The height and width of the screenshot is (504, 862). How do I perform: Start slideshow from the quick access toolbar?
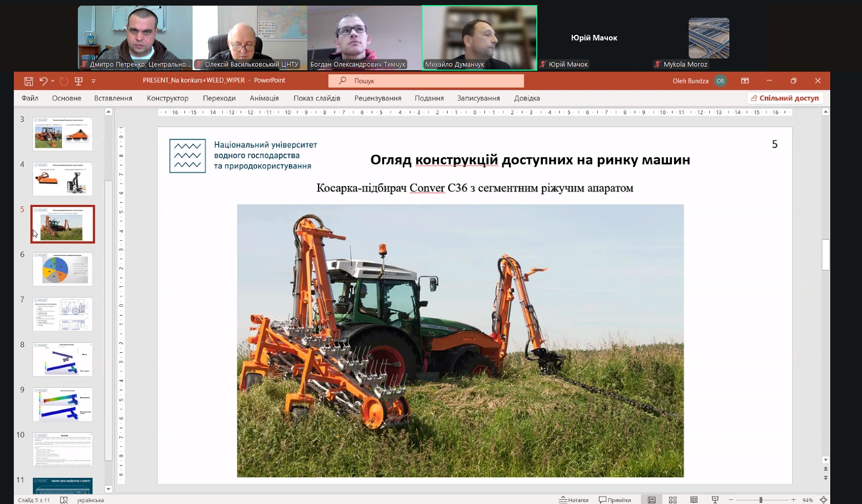click(79, 81)
